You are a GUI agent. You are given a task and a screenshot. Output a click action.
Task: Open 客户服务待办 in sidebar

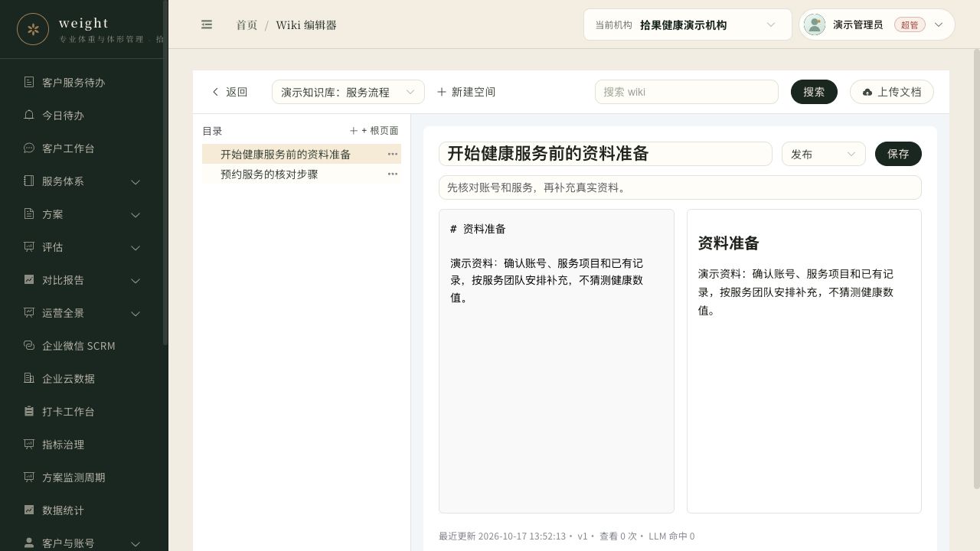coord(83,82)
